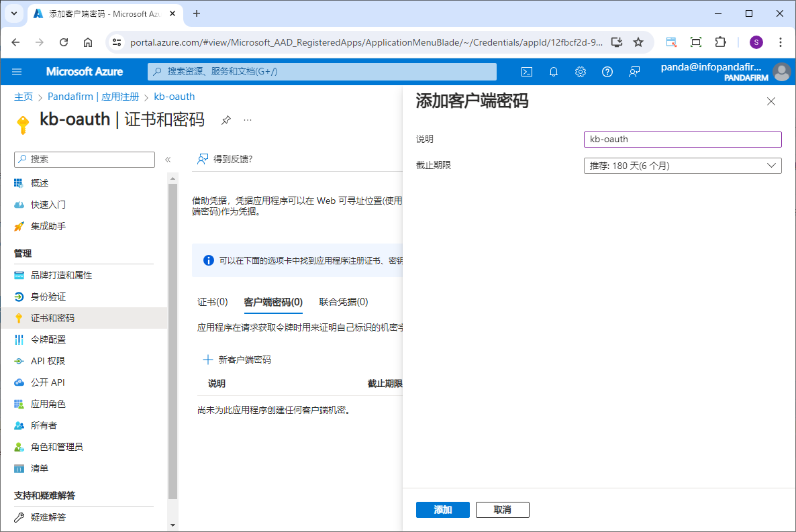Open portal settings gear icon
The height and width of the screenshot is (532, 796).
point(581,72)
